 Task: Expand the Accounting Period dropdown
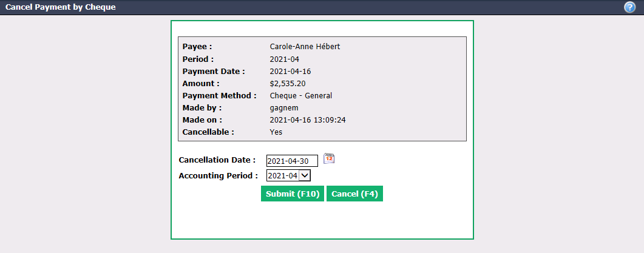tap(289, 176)
